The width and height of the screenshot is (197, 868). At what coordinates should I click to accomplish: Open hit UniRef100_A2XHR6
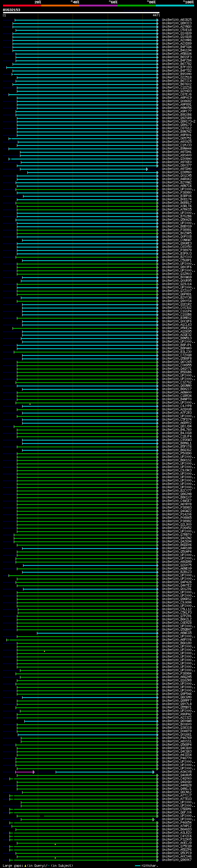[x=177, y=40]
